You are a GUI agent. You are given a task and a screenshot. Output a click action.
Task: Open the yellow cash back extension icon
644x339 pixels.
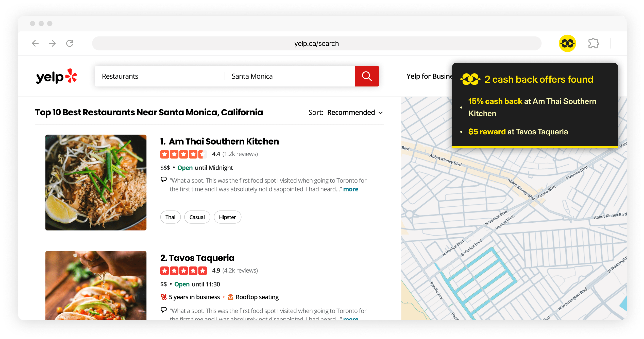pyautogui.click(x=567, y=43)
